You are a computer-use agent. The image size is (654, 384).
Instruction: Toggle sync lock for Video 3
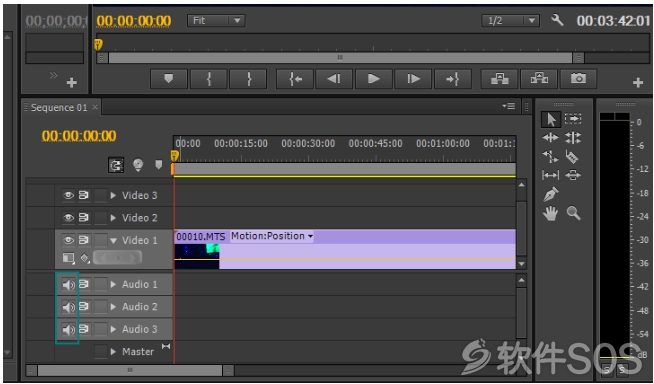click(x=84, y=195)
